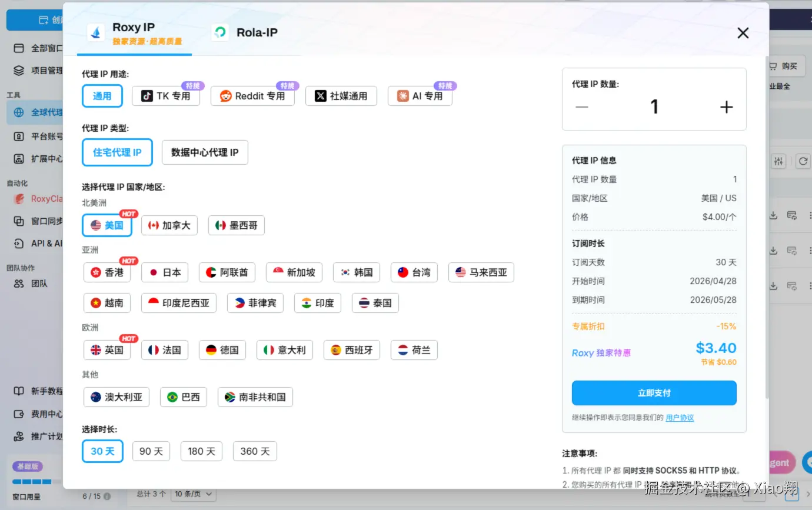
Task: Increase proxy IP quantity with plus
Action: point(727,107)
